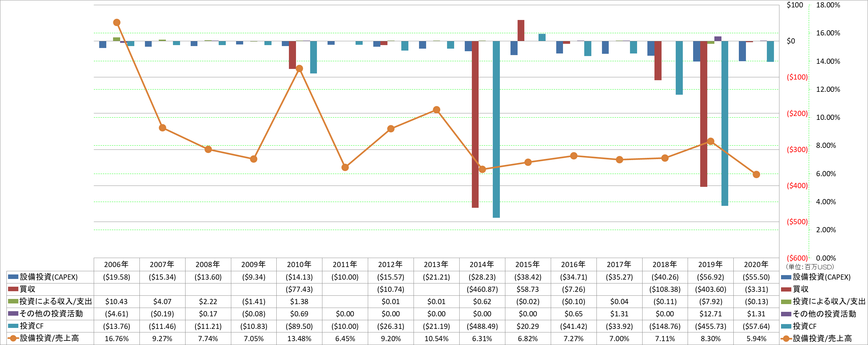Click the left 投資による収入/支出 row label
Image resolution: width=868 pixels, height=345 pixels.
click(x=56, y=302)
